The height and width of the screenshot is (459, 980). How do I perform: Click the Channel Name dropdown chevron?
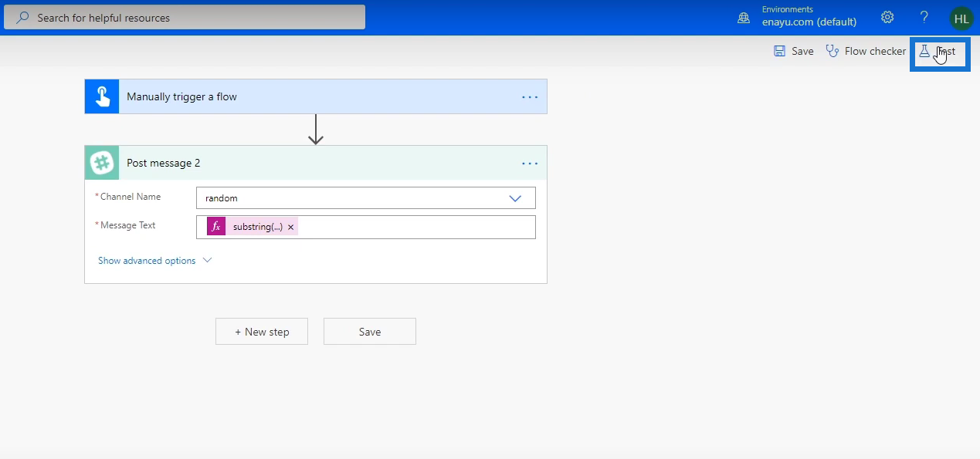pyautogui.click(x=515, y=198)
